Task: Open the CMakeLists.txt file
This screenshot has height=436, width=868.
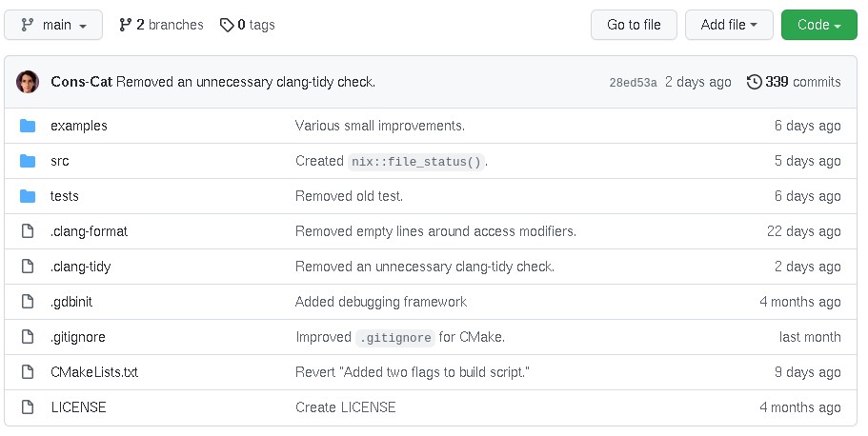Action: [94, 372]
